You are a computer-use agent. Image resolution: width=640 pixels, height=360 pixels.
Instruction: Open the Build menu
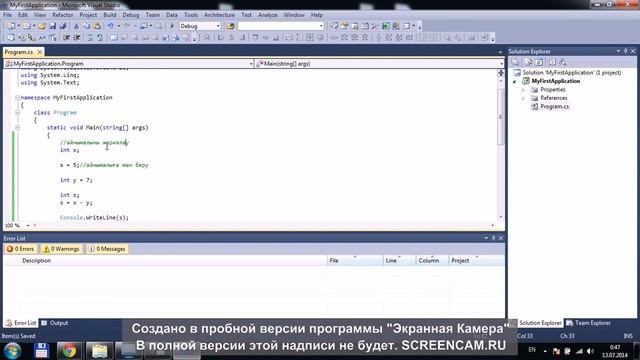(109, 15)
